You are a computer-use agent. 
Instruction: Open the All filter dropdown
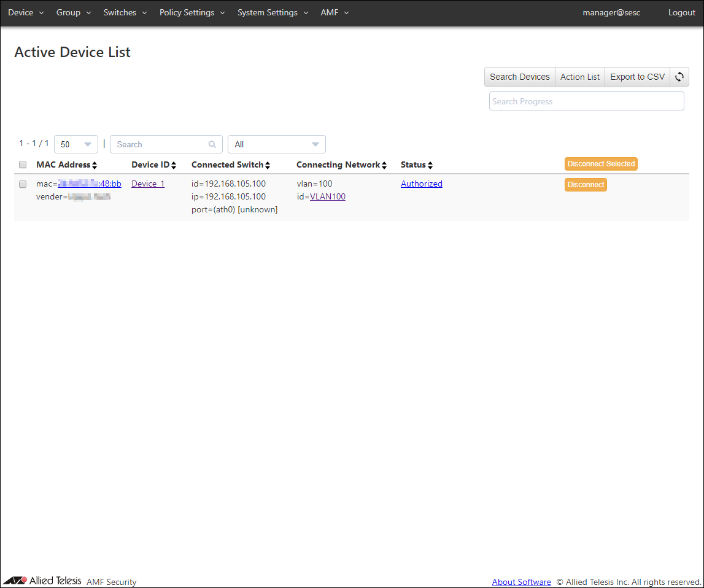coord(276,144)
